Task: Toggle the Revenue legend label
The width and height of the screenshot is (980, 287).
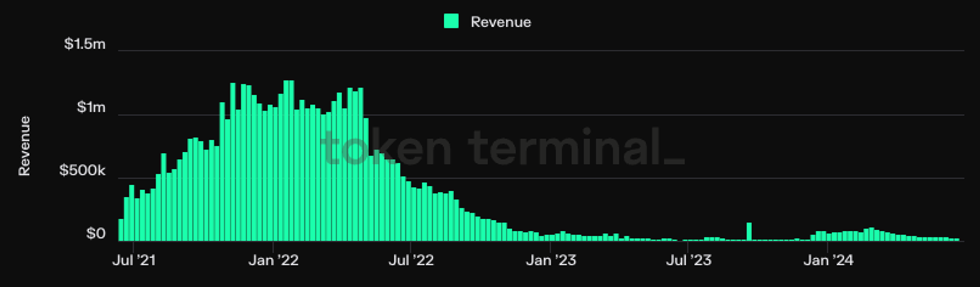Action: tap(501, 22)
